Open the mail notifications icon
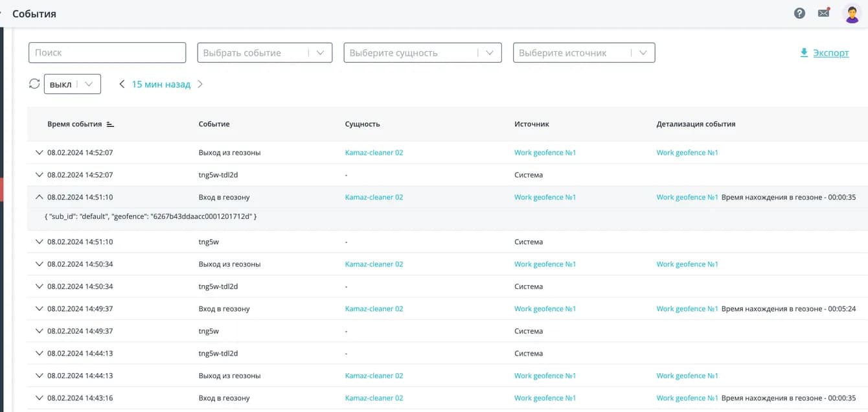 click(823, 12)
